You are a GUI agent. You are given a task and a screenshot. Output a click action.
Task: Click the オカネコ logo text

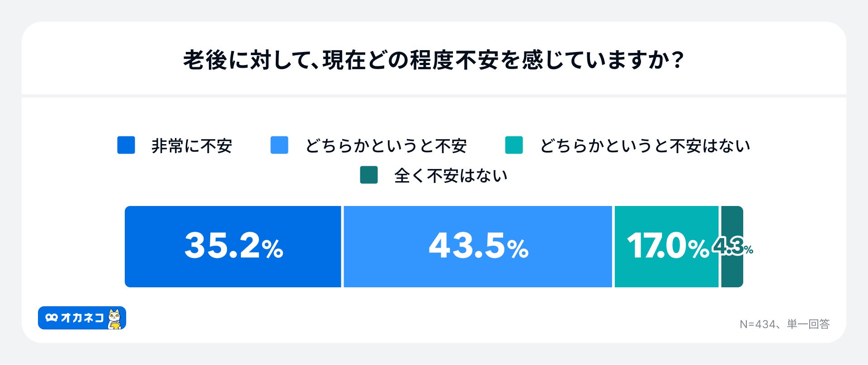(x=82, y=318)
